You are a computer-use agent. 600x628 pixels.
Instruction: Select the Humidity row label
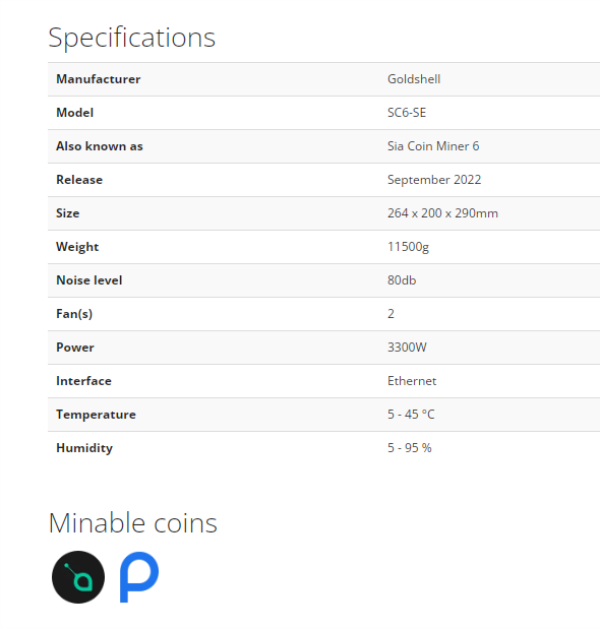(x=84, y=448)
